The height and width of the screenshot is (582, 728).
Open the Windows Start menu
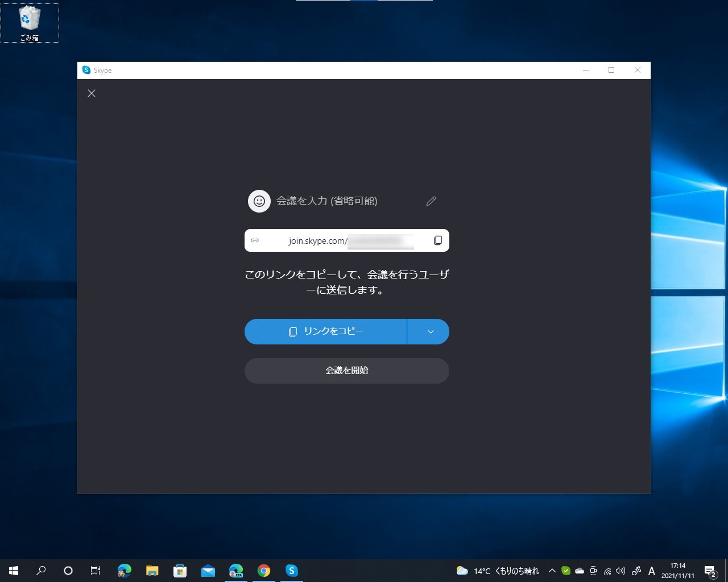pyautogui.click(x=13, y=570)
